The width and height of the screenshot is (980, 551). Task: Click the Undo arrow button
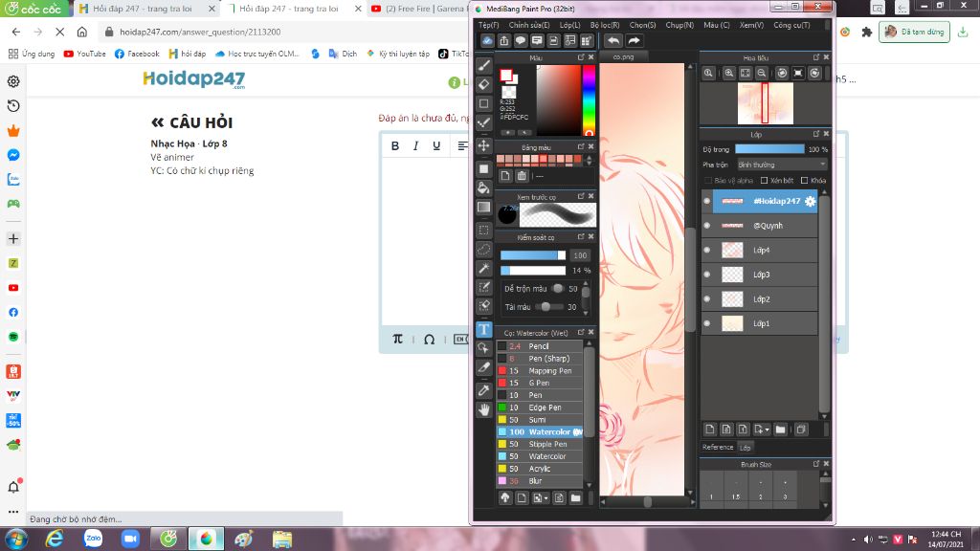click(x=613, y=40)
